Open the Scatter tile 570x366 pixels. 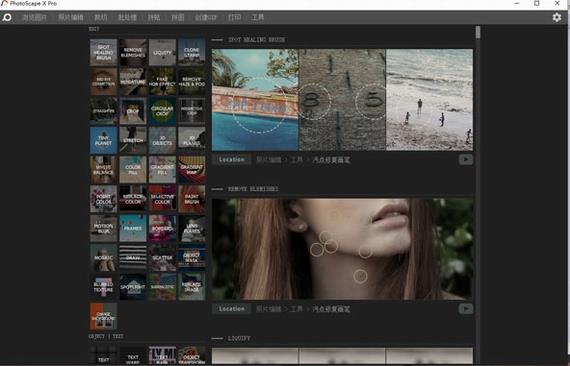point(162,258)
